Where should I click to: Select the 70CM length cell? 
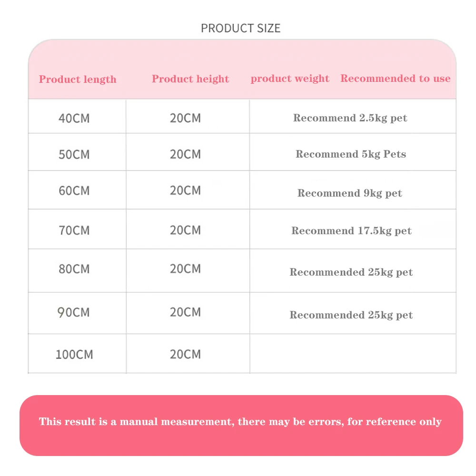(74, 231)
